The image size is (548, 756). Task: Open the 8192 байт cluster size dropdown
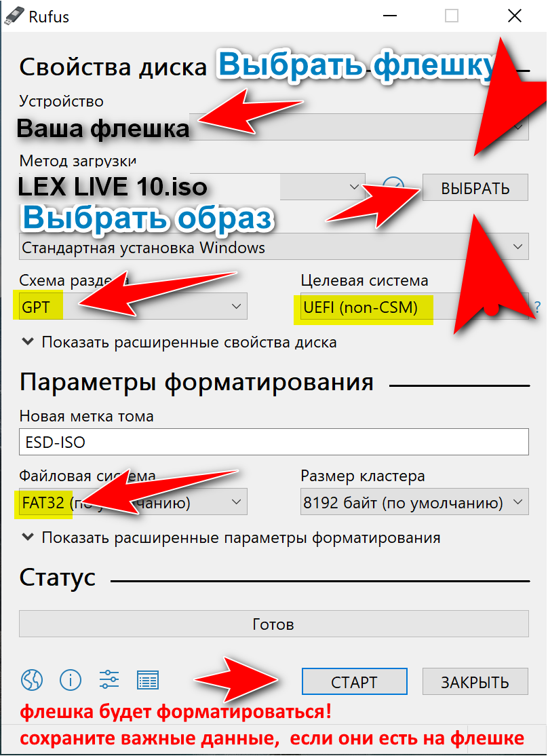pyautogui.click(x=414, y=502)
